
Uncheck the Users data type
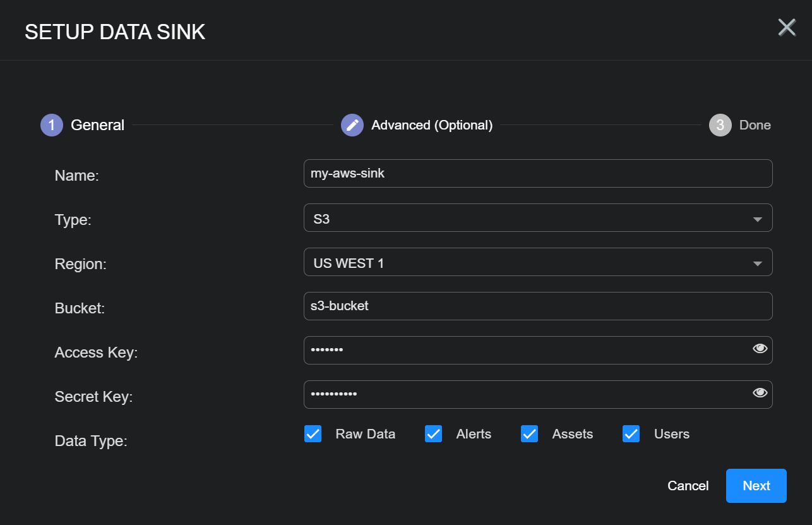[631, 434]
